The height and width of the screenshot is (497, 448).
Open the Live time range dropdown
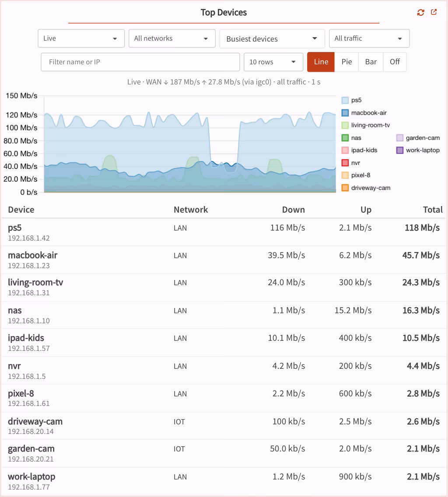[x=81, y=38]
